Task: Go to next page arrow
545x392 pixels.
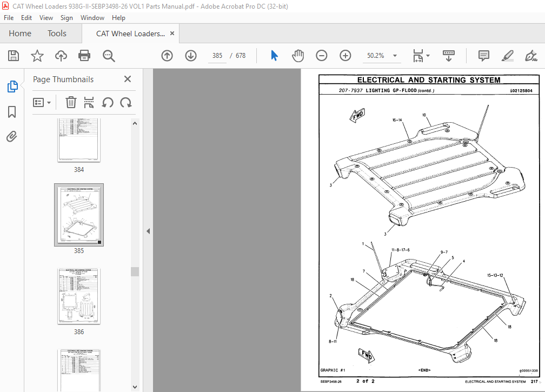Action: [x=191, y=56]
